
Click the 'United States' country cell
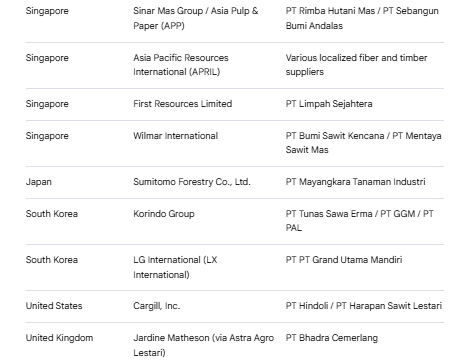pos(54,306)
